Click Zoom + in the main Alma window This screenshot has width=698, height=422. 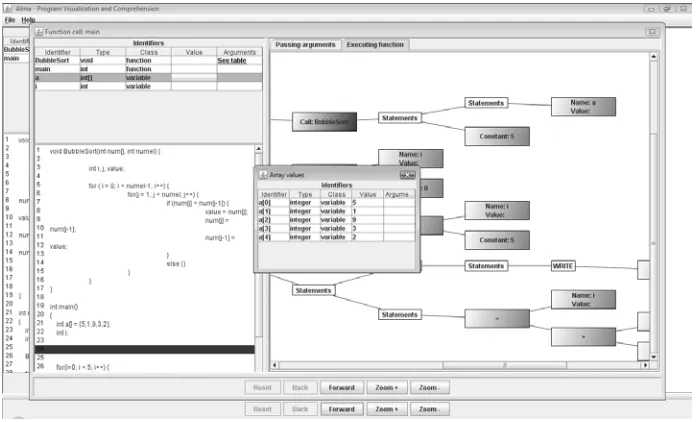[x=386, y=409]
